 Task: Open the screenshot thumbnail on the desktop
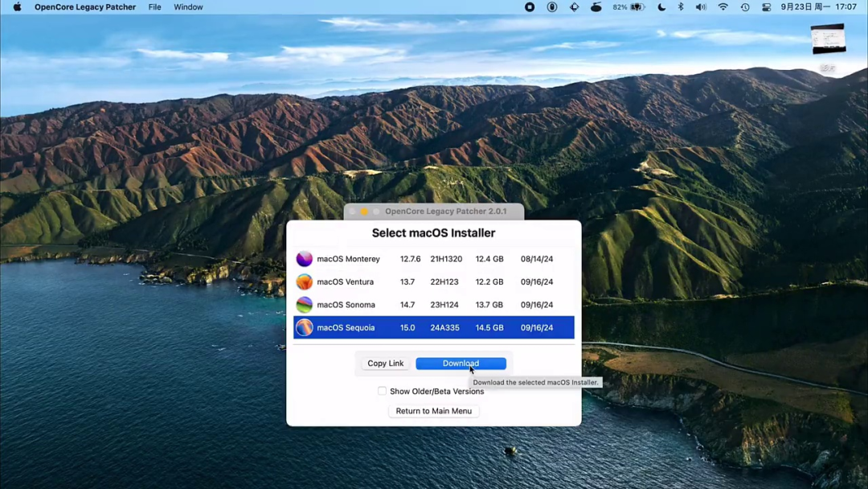coord(828,39)
